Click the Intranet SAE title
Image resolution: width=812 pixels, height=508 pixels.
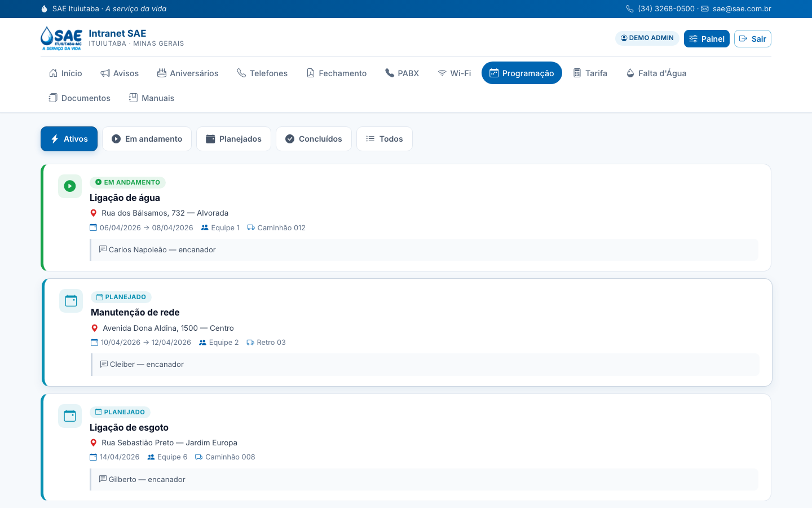(x=117, y=33)
